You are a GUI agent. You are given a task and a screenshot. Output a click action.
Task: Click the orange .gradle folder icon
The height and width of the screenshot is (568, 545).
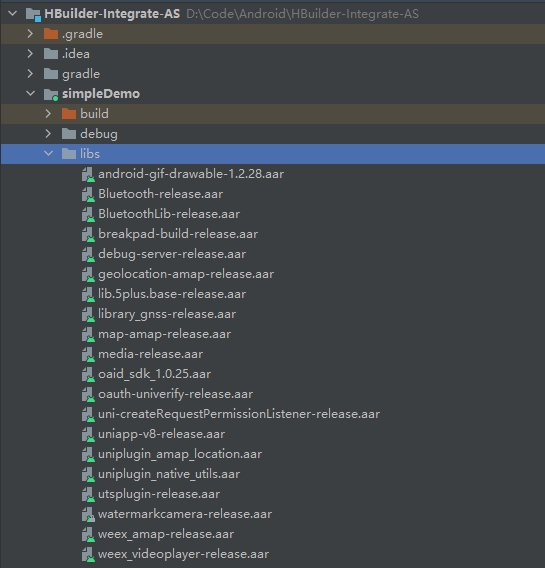[51, 34]
